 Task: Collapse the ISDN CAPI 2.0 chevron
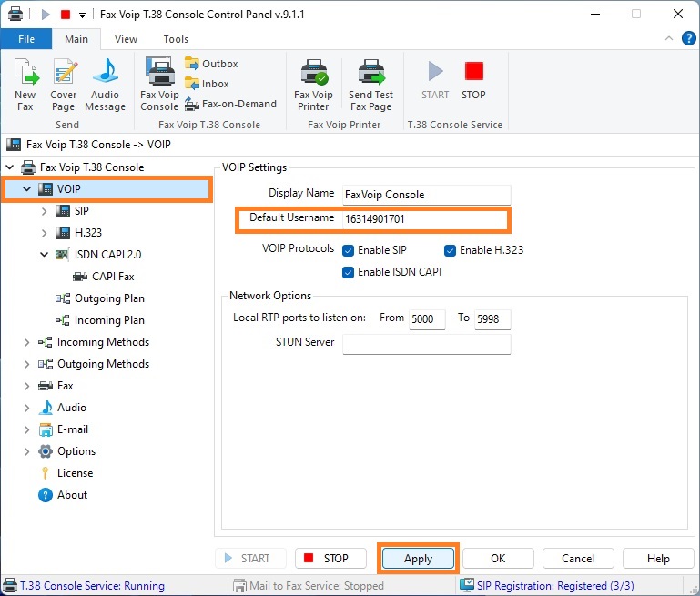click(44, 254)
